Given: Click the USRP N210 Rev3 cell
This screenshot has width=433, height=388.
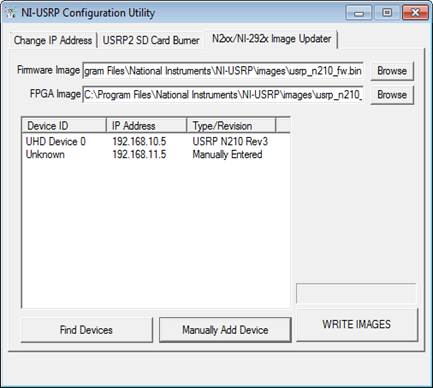Looking at the screenshot, I should pyautogui.click(x=230, y=142).
